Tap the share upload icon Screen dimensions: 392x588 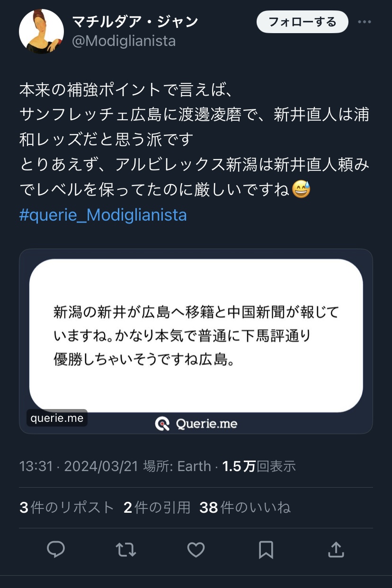336,549
